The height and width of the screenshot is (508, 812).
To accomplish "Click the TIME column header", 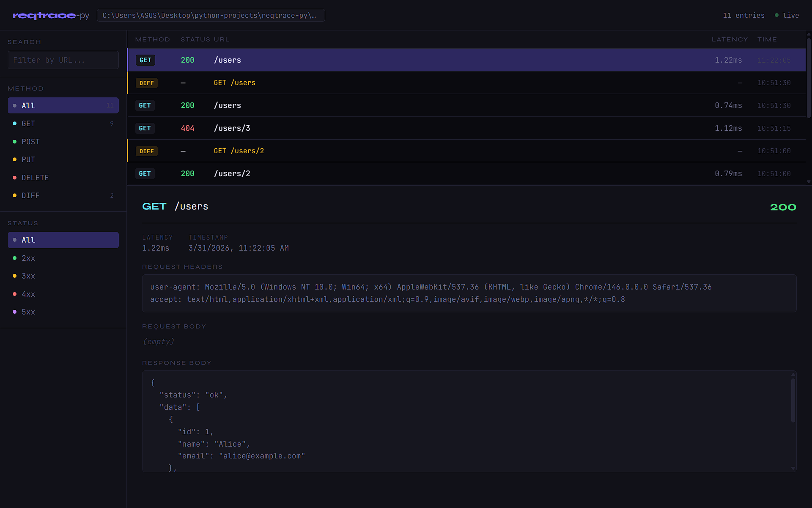I will pyautogui.click(x=767, y=39).
